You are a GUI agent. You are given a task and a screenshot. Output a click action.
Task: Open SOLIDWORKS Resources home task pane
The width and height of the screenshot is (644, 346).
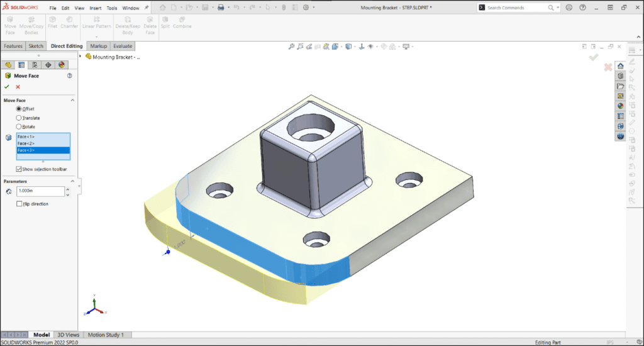click(620, 66)
